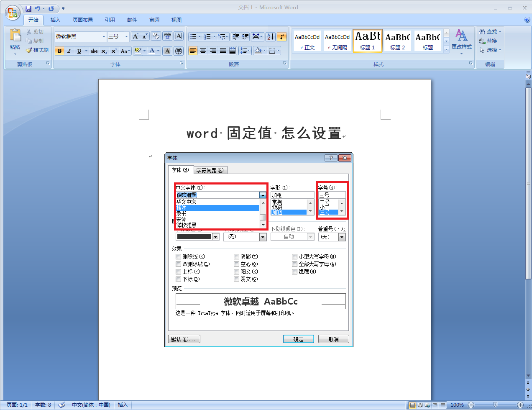
Task: Check the 全部大写字母 checkbox
Action: 295,264
